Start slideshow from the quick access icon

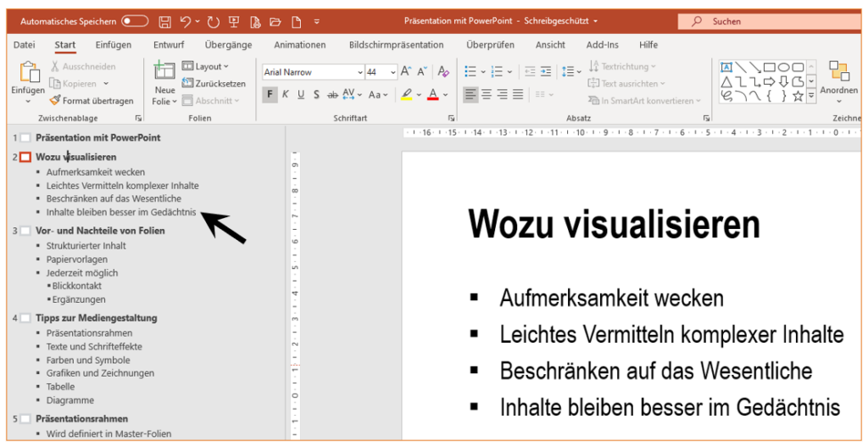pos(234,21)
